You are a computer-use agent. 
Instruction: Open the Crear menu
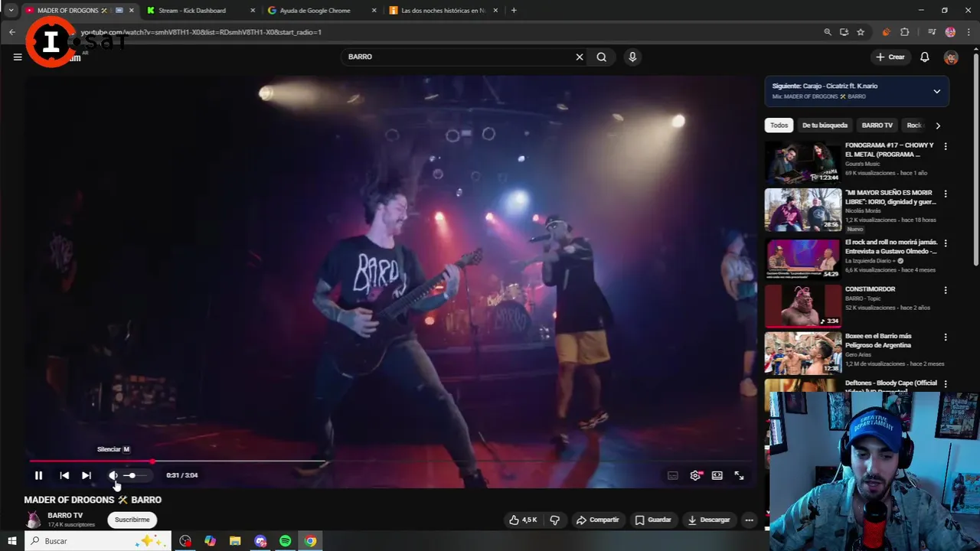pos(890,57)
